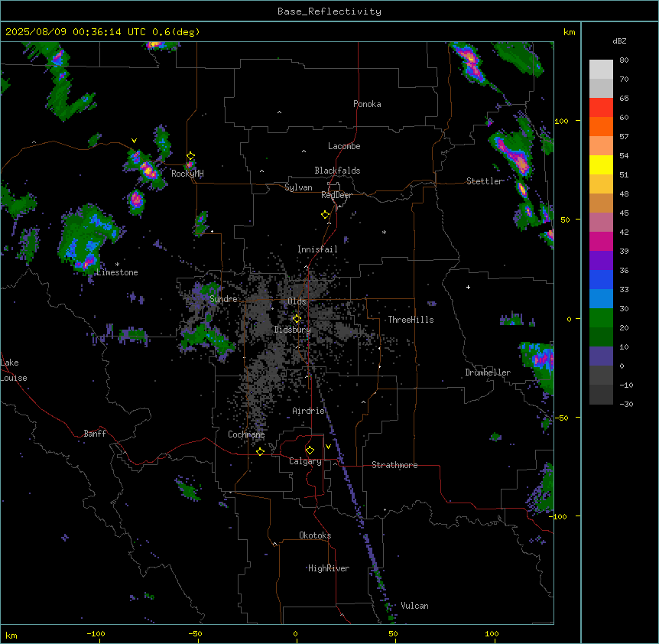The width and height of the screenshot is (659, 644).
Task: Click the Olds city label
Action: pos(297,301)
